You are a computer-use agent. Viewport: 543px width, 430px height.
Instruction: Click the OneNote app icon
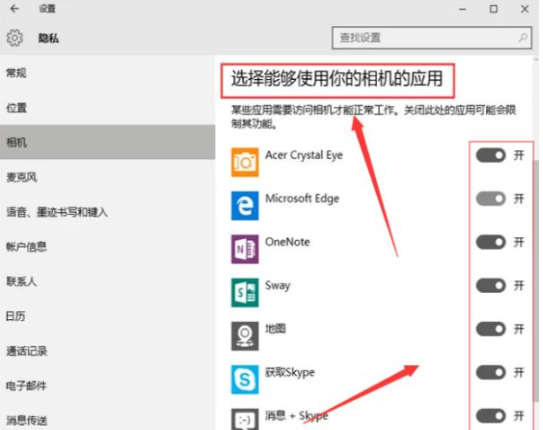[x=245, y=249]
